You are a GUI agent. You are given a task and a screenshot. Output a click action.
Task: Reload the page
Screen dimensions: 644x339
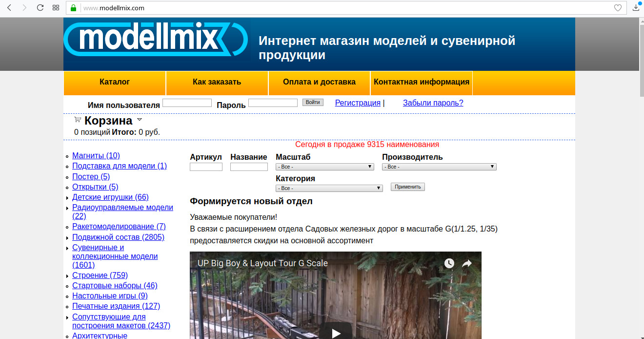tap(40, 8)
